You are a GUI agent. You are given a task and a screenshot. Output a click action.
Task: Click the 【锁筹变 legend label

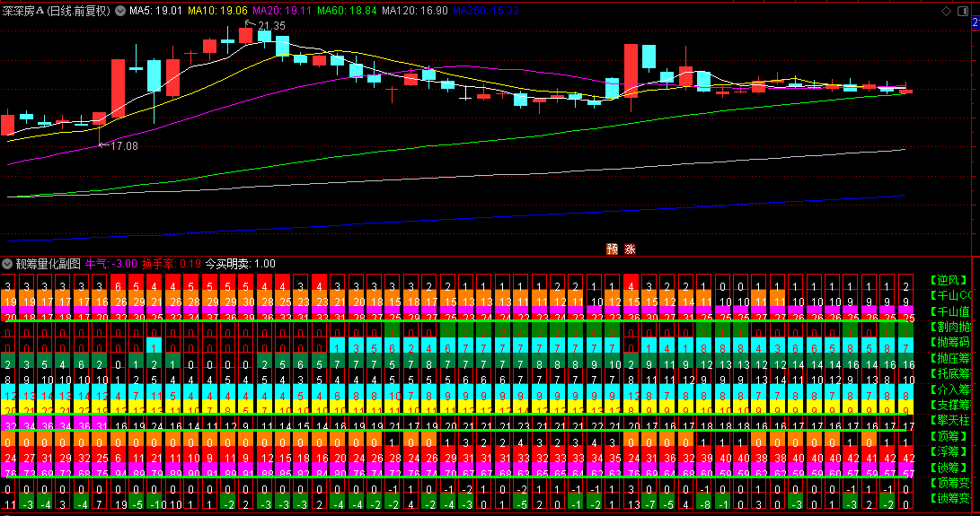click(x=950, y=499)
